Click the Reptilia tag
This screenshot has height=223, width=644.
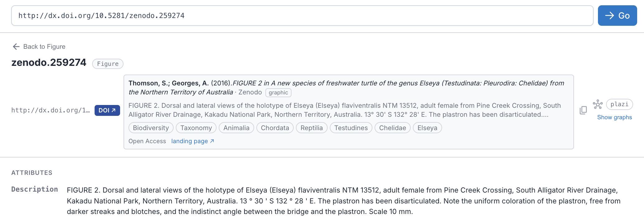(312, 128)
